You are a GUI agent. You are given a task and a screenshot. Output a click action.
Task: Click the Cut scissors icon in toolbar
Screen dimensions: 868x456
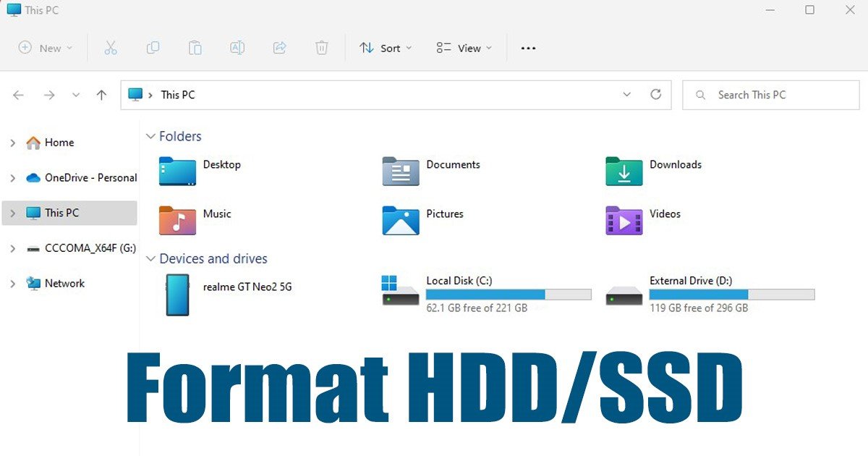pyautogui.click(x=111, y=48)
